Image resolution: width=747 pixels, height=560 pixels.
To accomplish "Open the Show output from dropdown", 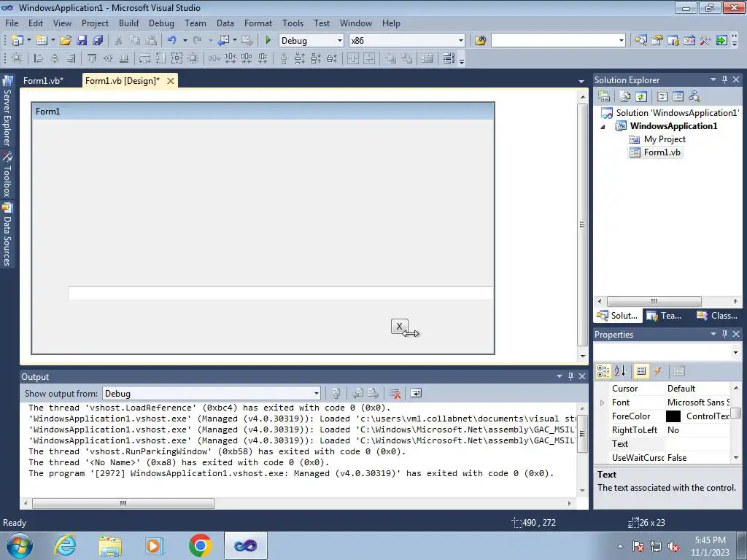I will pos(316,393).
